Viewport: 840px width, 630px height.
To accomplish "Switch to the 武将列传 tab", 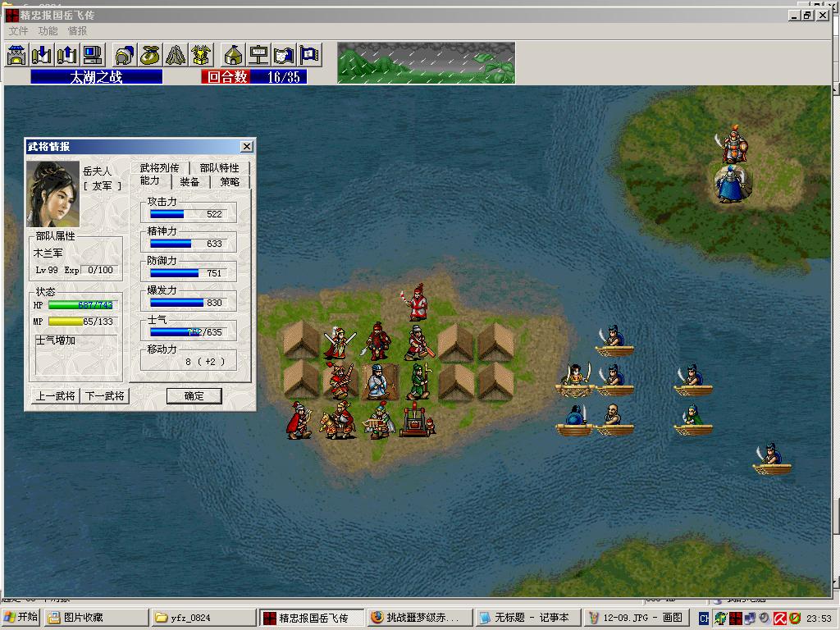I will (160, 167).
